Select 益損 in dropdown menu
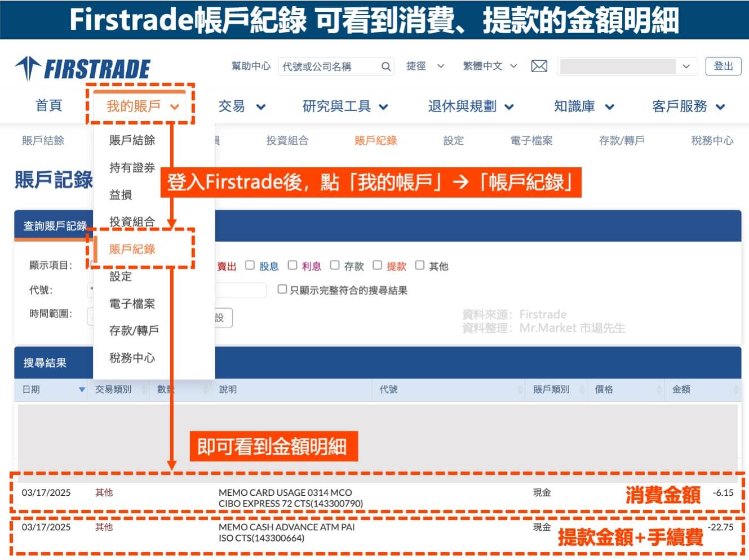The width and height of the screenshot is (749, 560). [x=121, y=195]
